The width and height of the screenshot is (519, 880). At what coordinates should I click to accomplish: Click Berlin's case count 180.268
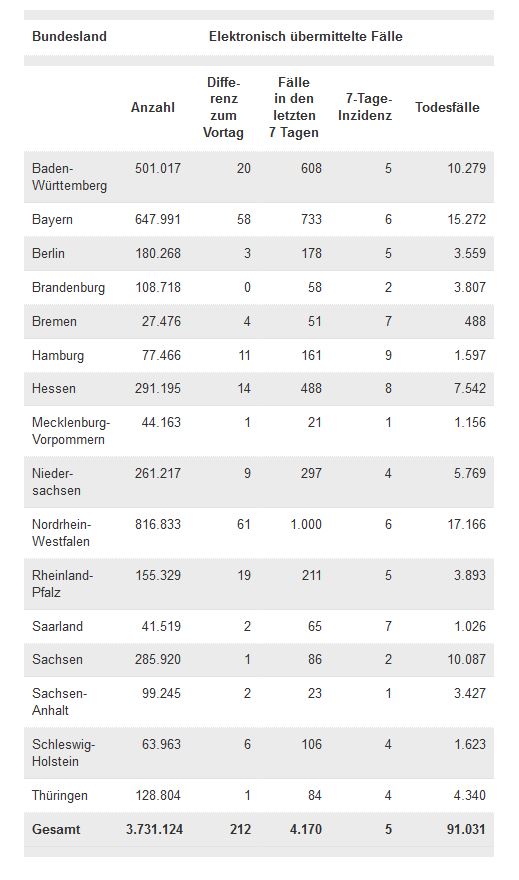pyautogui.click(x=158, y=254)
